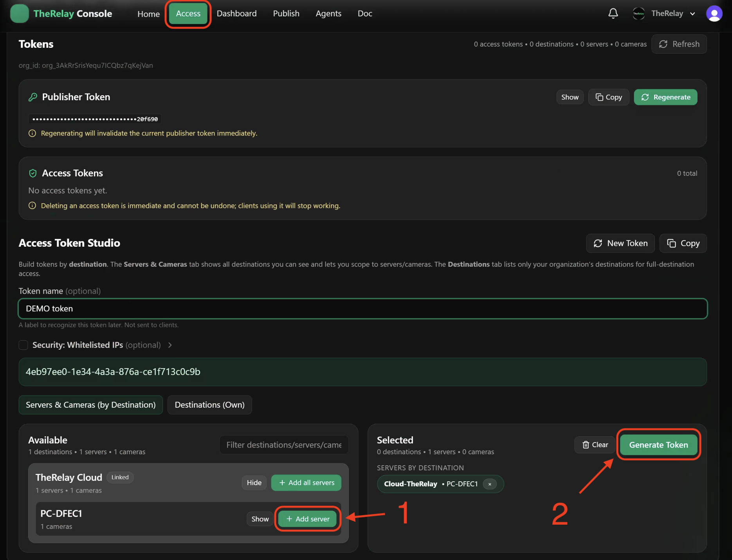Remove PC-DFEC1 chip with x icon
This screenshot has height=560, width=732.
click(x=490, y=484)
